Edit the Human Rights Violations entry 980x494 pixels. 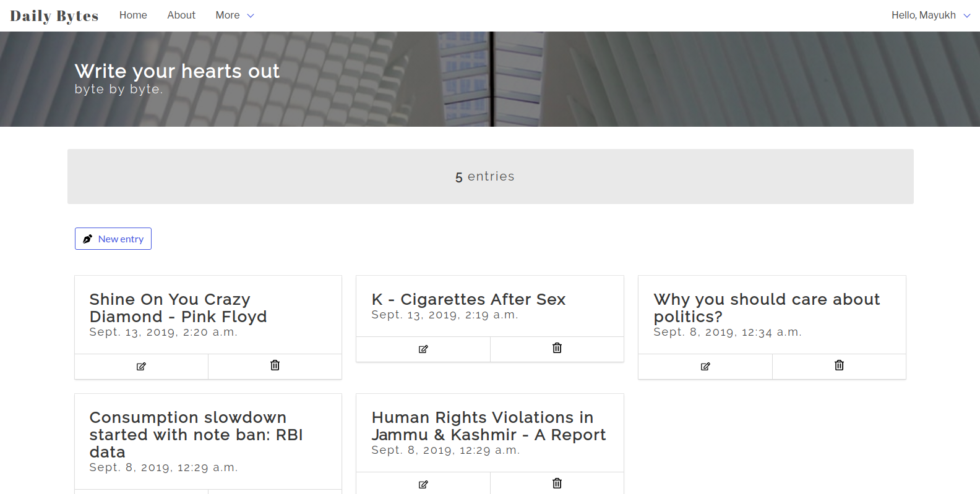423,484
